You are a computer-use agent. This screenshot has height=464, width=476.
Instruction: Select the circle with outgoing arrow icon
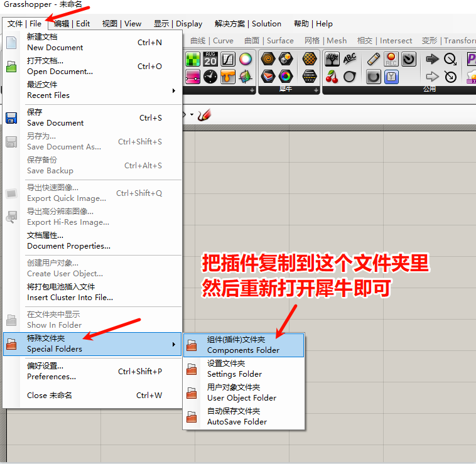450,59
